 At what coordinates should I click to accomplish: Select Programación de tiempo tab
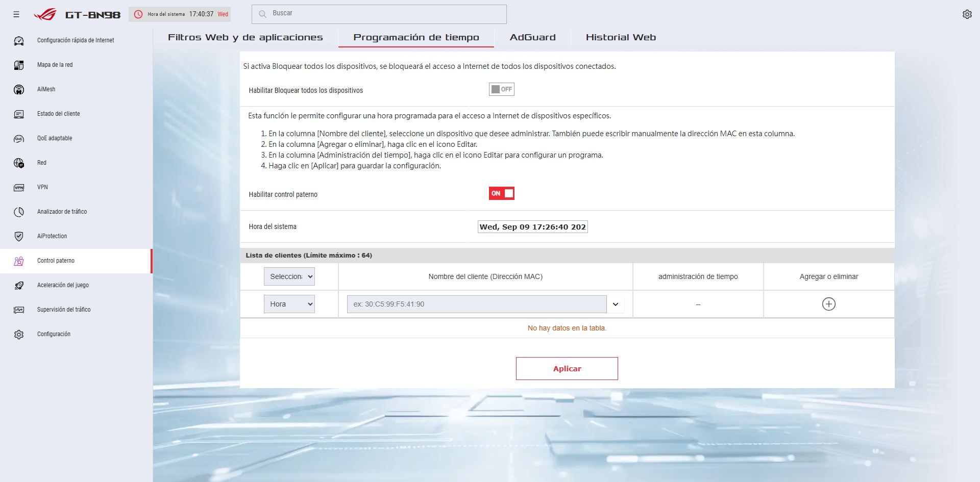(416, 37)
